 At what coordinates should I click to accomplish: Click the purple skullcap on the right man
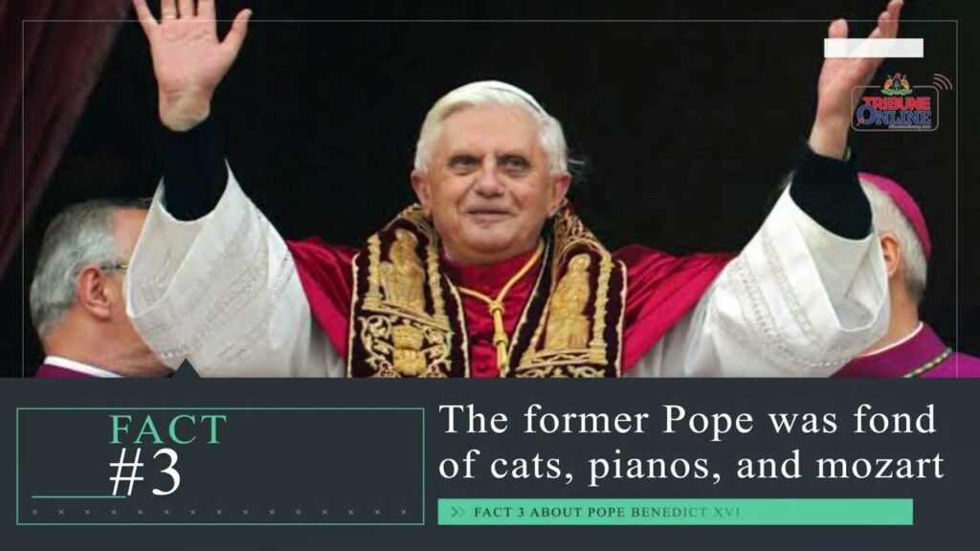pos(898,207)
